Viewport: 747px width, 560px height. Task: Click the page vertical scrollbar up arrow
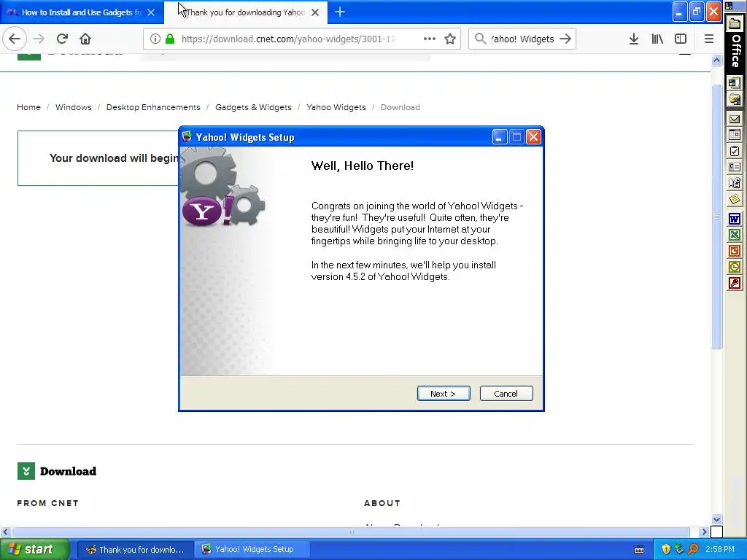(716, 60)
